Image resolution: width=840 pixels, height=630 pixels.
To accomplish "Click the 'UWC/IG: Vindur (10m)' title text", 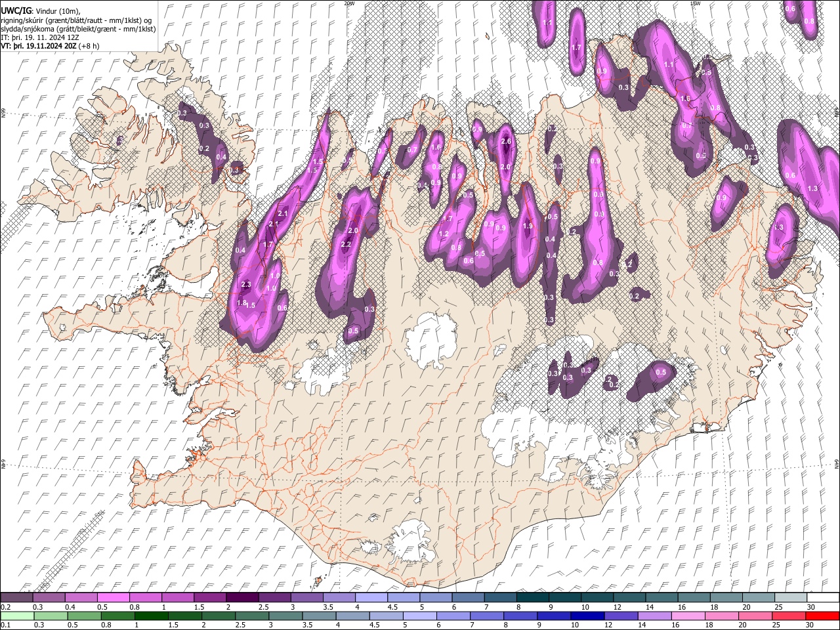I will [x=41, y=11].
